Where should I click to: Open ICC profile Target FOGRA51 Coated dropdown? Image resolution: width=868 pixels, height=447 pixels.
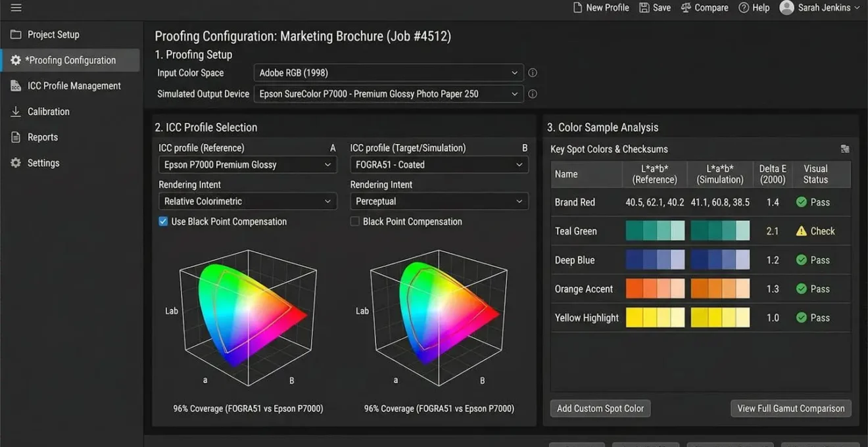click(439, 164)
